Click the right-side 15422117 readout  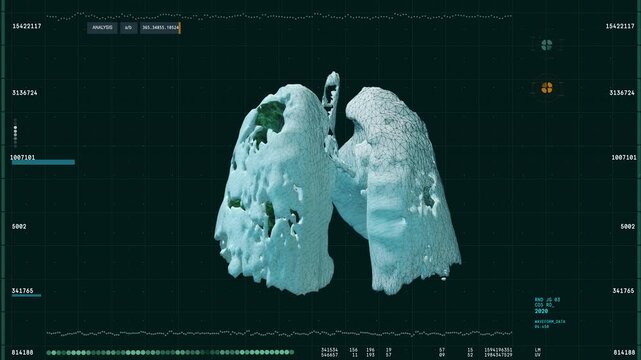(620, 26)
